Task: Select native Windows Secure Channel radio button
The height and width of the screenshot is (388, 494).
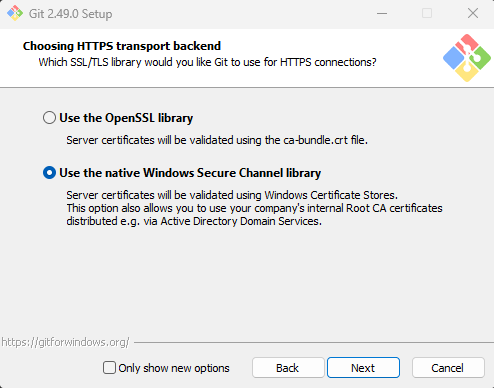Action: coord(49,173)
